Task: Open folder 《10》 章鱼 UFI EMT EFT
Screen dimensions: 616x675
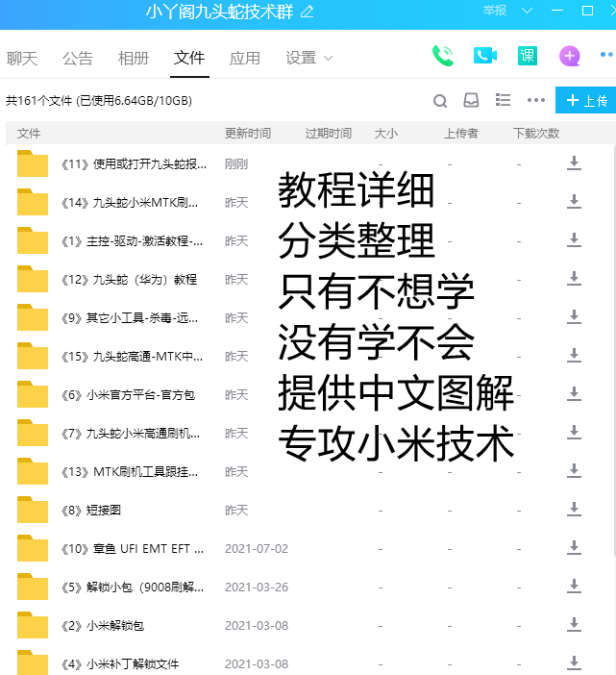Action: (x=133, y=549)
